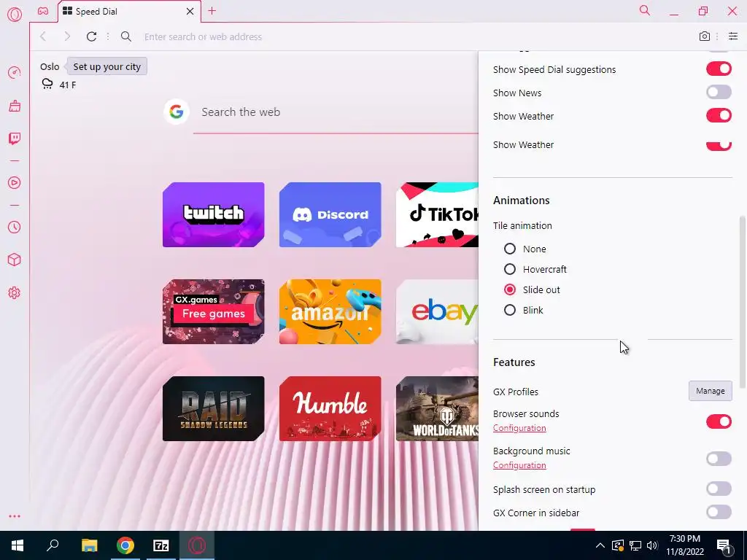Select Blink tile animation
This screenshot has width=747, height=560.
pos(510,310)
